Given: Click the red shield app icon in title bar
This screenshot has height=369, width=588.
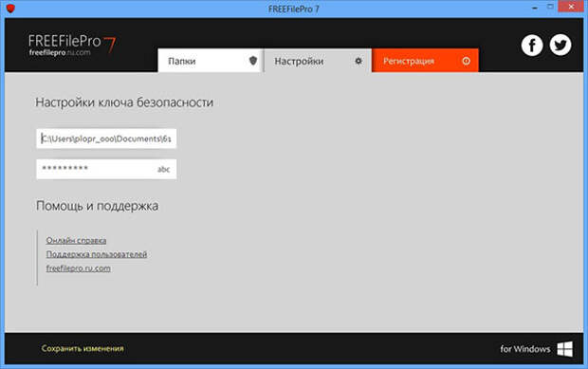Looking at the screenshot, I should point(10,9).
